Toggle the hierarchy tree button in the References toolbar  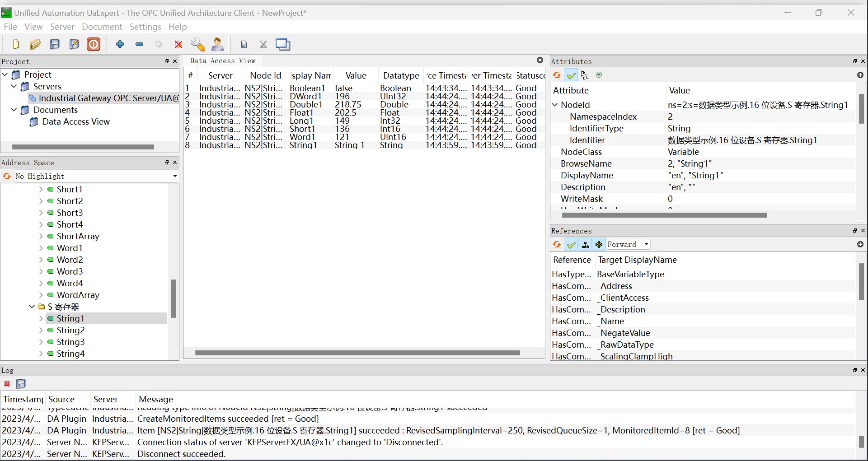tap(585, 244)
